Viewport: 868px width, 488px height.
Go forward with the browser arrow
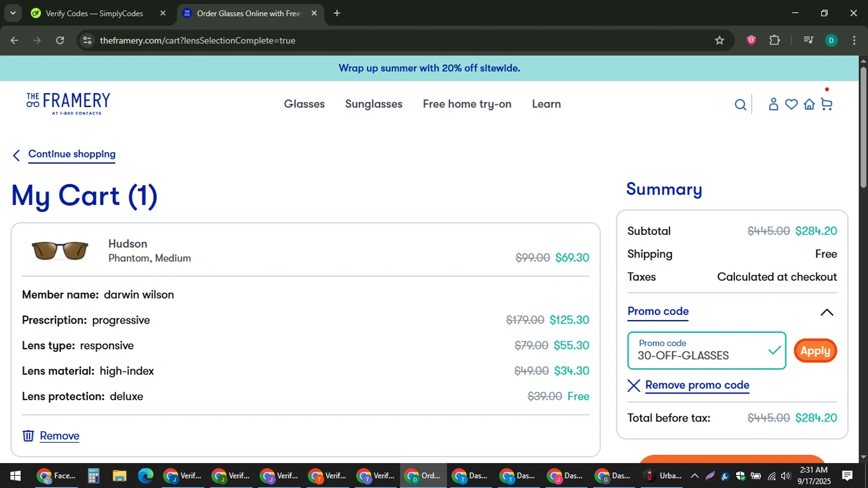coord(37,41)
